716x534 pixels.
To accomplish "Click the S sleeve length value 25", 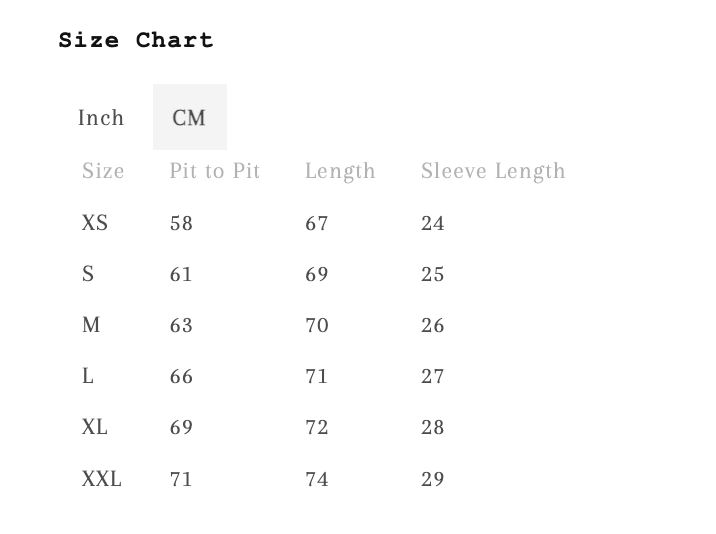I will click(x=433, y=274).
